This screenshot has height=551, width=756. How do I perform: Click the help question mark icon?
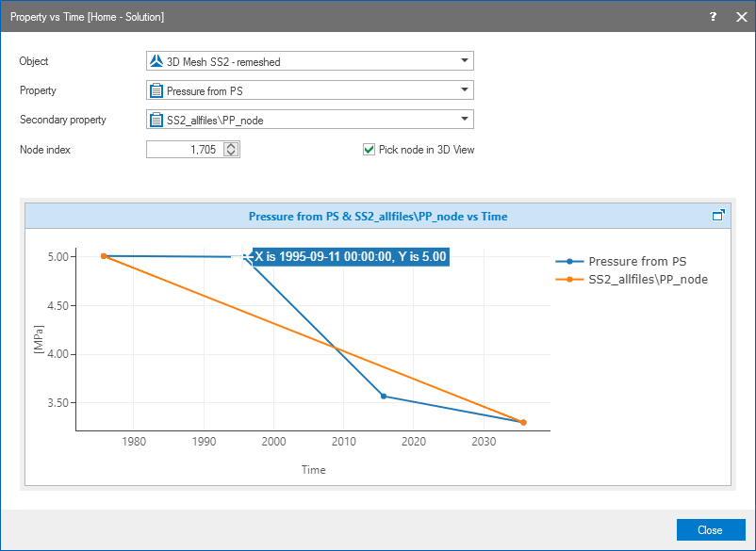tap(713, 17)
